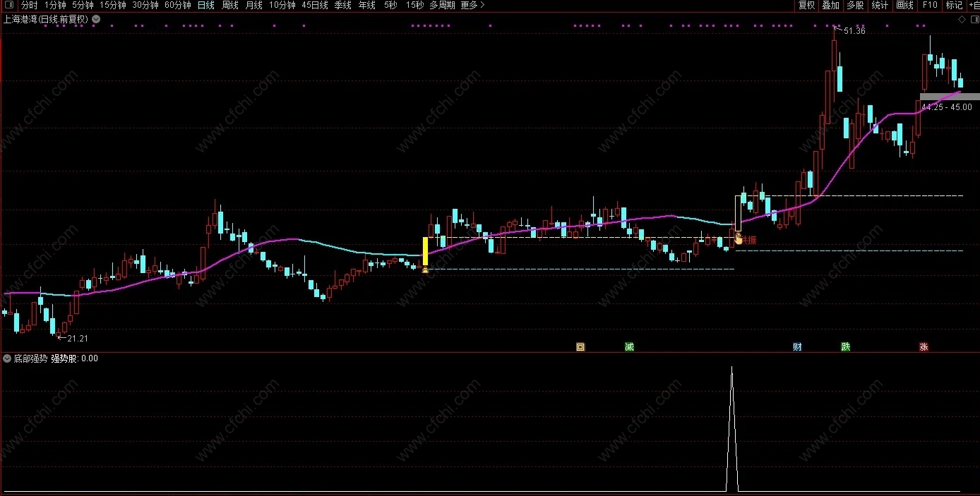Click the yellow highlighted candlestick bar

pos(425,251)
